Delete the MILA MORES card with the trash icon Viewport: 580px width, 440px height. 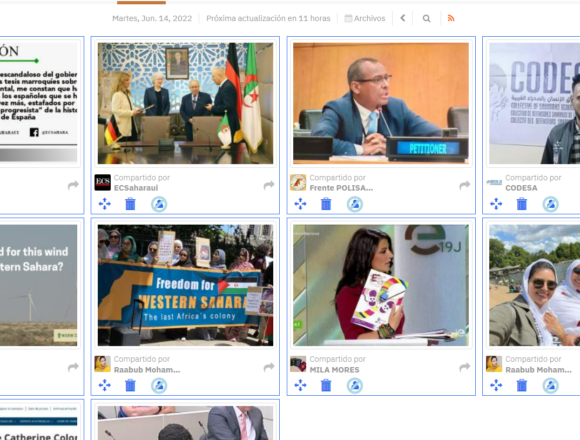[x=326, y=385]
